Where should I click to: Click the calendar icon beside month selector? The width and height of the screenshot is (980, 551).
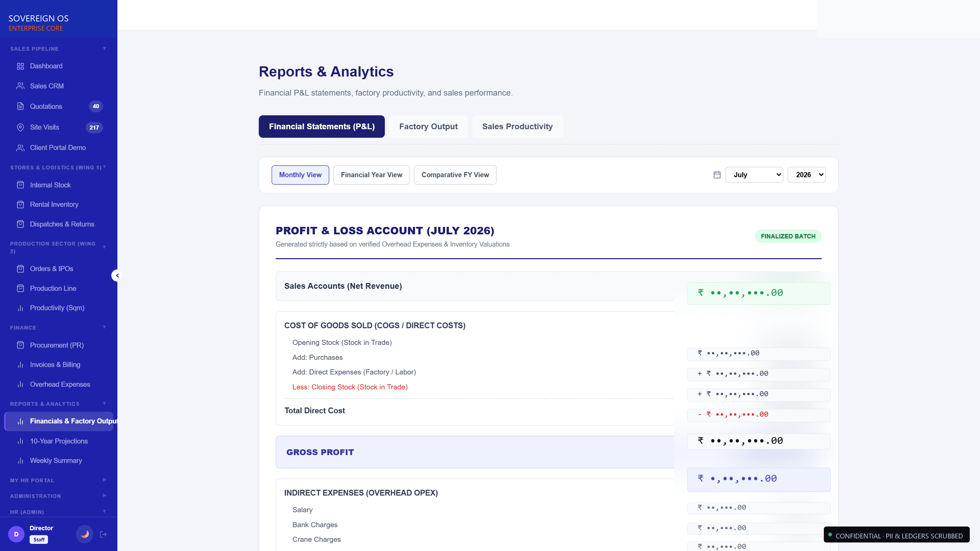717,175
